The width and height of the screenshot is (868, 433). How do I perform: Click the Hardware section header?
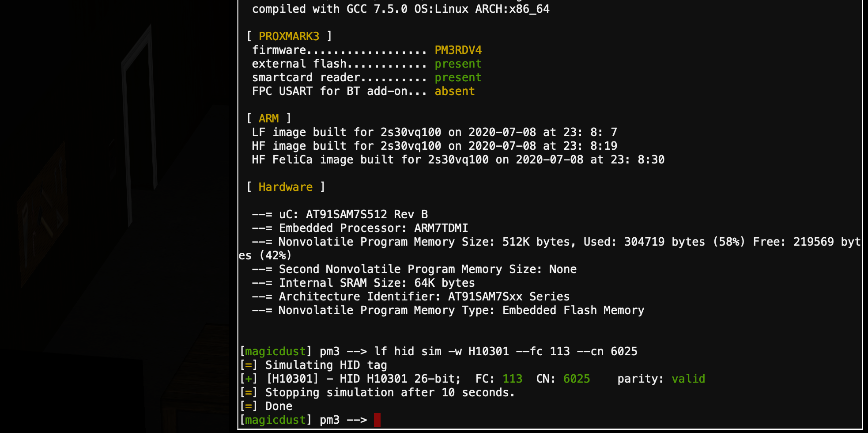285,187
